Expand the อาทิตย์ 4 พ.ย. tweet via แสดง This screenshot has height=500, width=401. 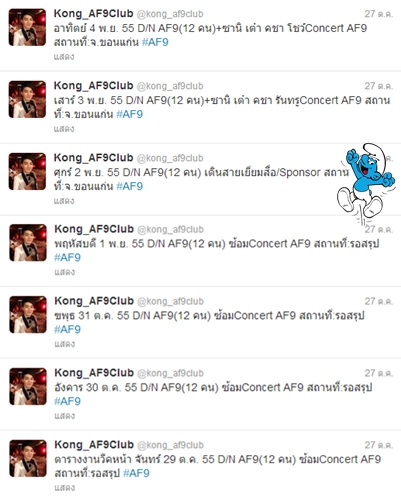64,57
